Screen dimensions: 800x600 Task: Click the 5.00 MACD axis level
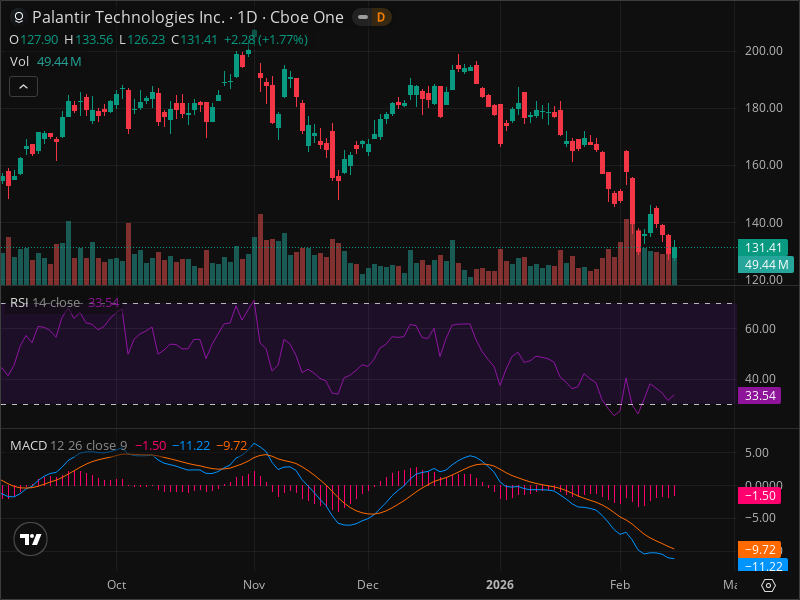(x=757, y=453)
